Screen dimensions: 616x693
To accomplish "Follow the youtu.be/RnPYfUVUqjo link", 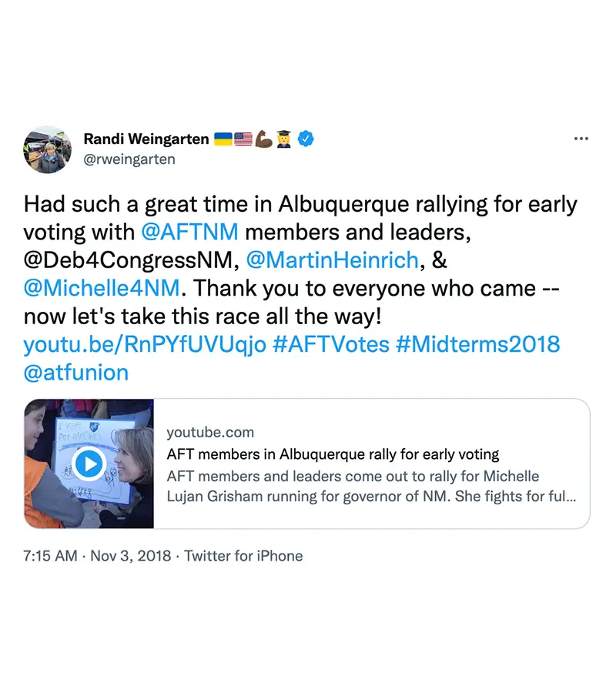I will point(145,343).
